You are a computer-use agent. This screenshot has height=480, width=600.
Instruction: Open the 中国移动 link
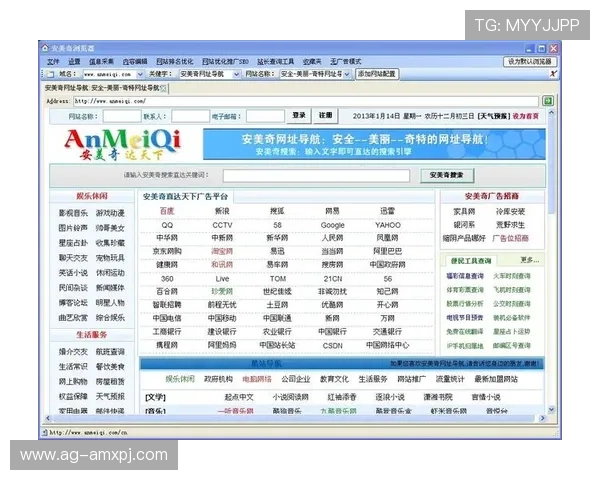coord(222,318)
